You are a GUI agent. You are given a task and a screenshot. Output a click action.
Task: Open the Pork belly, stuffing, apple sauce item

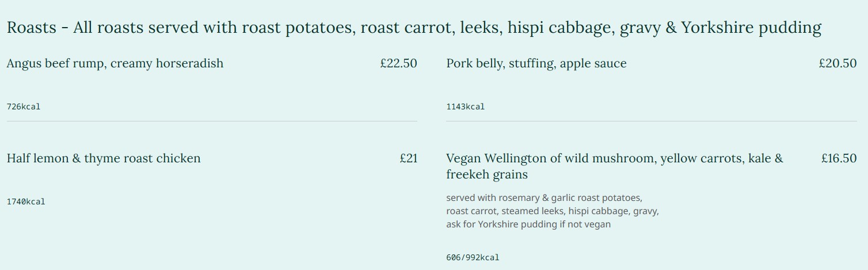coord(536,63)
